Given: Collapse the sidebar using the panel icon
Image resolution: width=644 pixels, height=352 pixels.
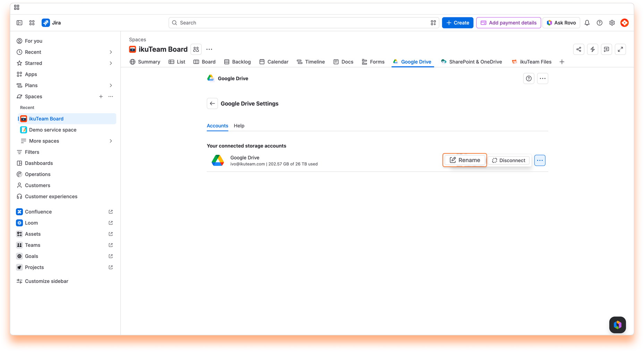Looking at the screenshot, I should click(x=19, y=23).
